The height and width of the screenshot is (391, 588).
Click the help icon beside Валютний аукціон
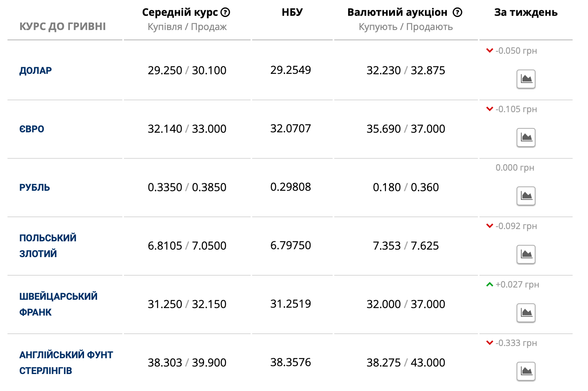[457, 12]
